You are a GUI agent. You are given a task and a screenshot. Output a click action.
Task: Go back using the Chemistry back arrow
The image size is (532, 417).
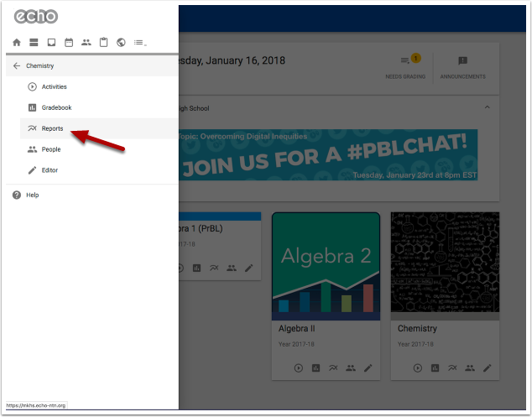click(x=17, y=65)
